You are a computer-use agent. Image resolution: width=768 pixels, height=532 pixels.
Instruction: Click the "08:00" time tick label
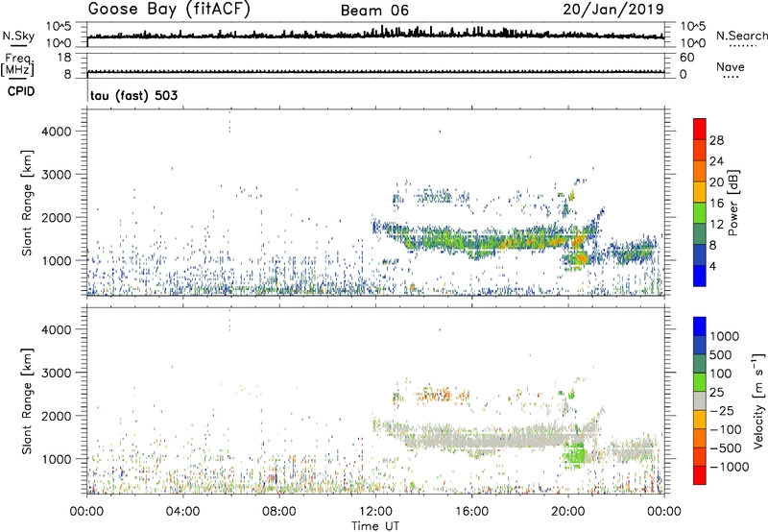coord(279,512)
